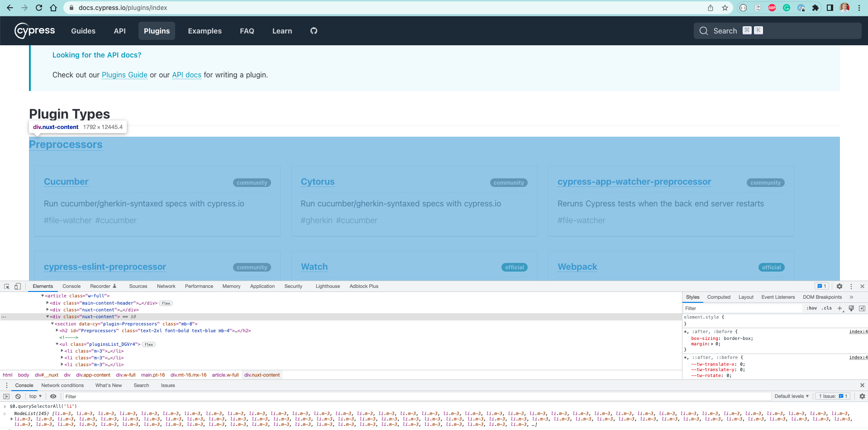Reload the page with the refresh icon

pos(39,8)
